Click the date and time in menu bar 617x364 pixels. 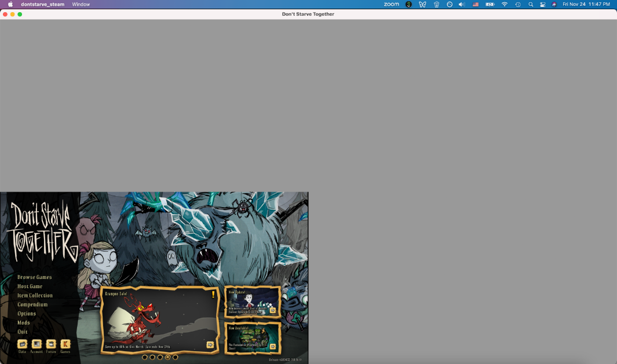point(586,4)
